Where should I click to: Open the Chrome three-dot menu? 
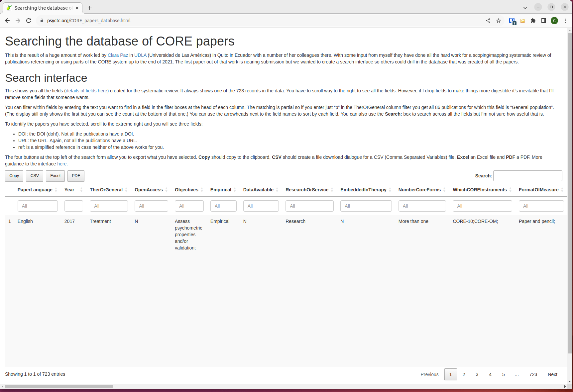565,20
